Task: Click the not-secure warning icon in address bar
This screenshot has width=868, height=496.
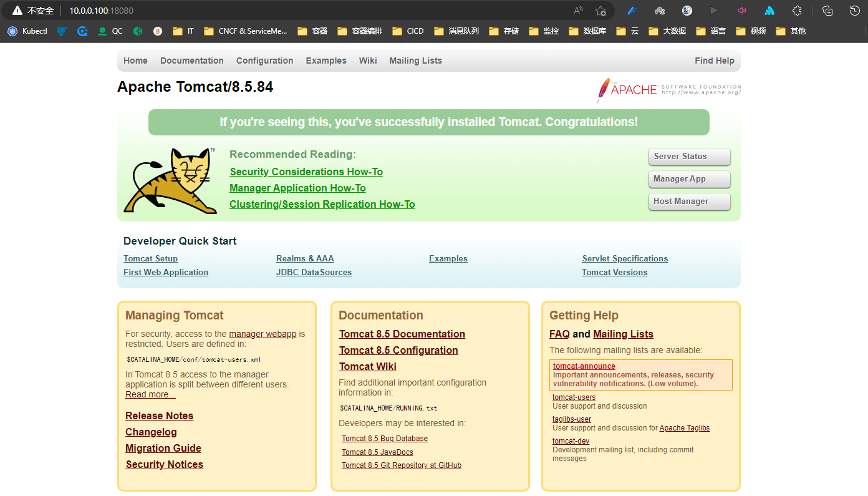Action: (x=17, y=11)
